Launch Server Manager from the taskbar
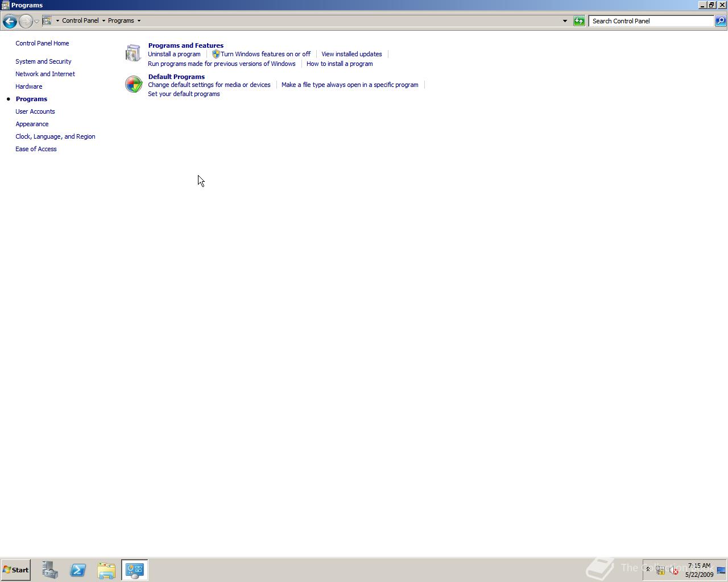 [49, 570]
